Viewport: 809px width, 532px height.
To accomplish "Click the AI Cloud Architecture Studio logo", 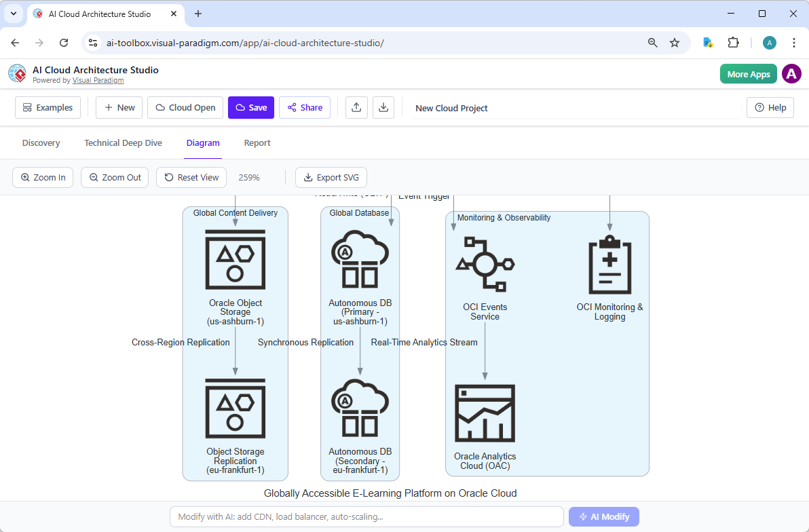I will point(17,73).
